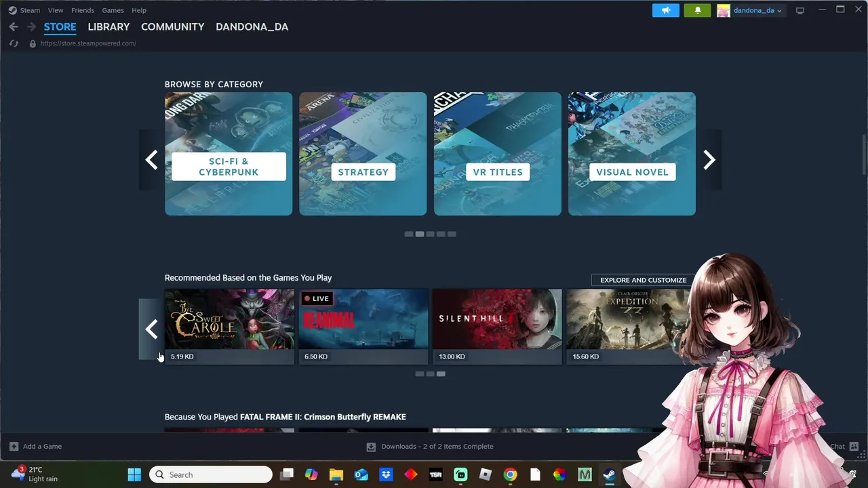Click the Windows taskbar search box
This screenshot has width=868, height=488.
[211, 474]
